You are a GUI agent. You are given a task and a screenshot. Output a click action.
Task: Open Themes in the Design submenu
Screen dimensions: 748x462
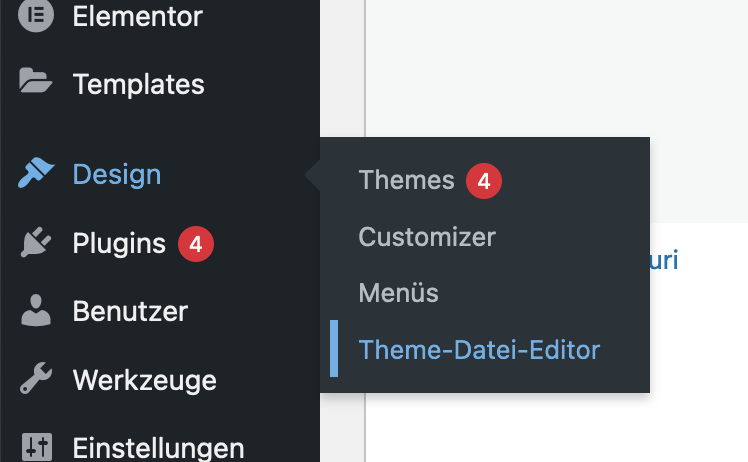click(x=406, y=180)
